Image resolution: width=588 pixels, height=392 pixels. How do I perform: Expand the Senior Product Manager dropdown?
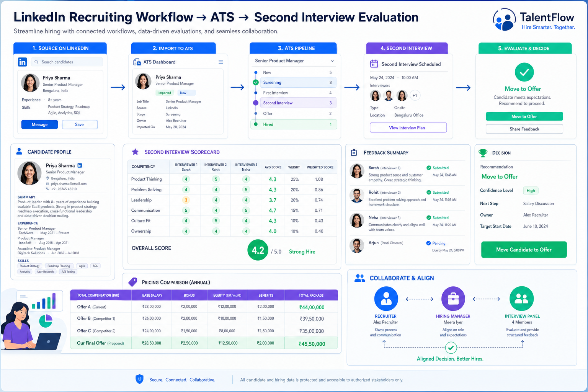pos(294,61)
